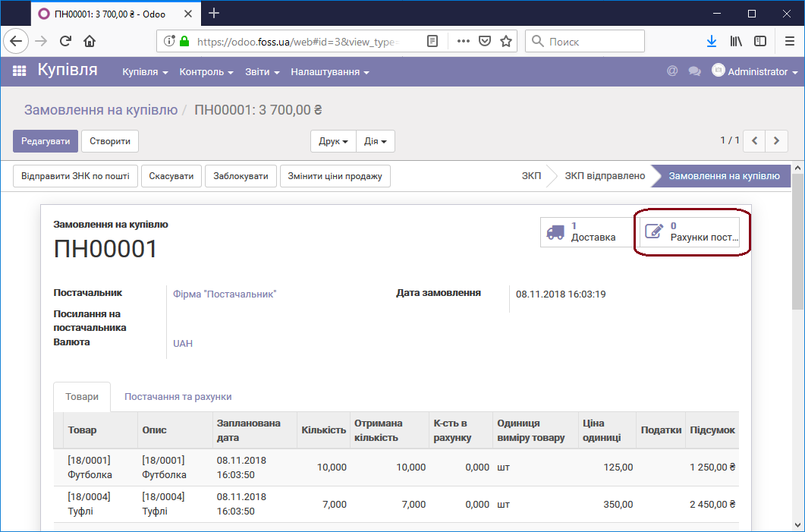Open the @ mentions activity icon
805x532 pixels.
(x=672, y=71)
